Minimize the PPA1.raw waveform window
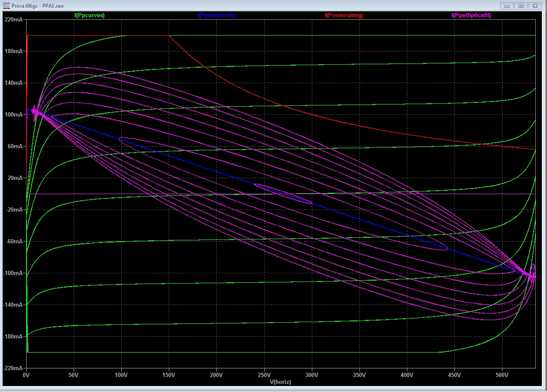 pyautogui.click(x=507, y=6)
